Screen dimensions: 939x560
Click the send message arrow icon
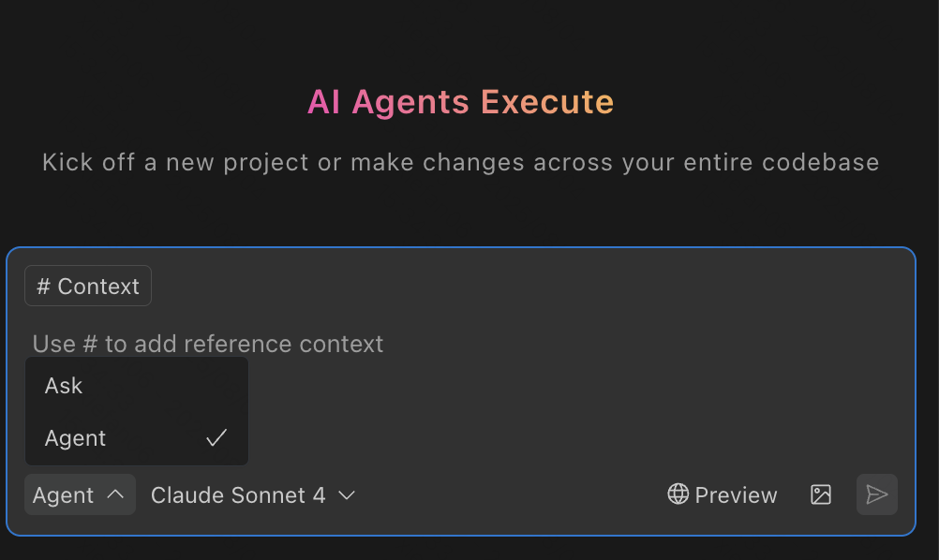tap(877, 494)
